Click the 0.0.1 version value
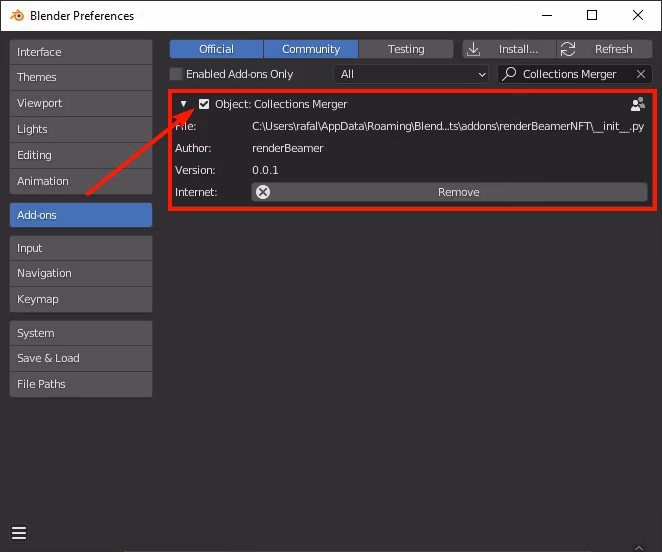Screen dimensions: 662x552 (x=265, y=170)
